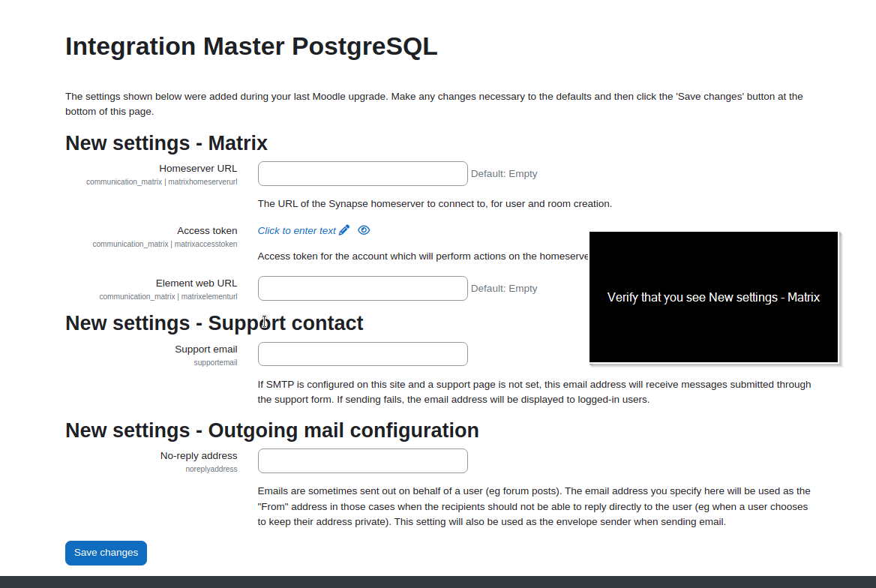Click the 'Click to enter text' link

pos(297,231)
